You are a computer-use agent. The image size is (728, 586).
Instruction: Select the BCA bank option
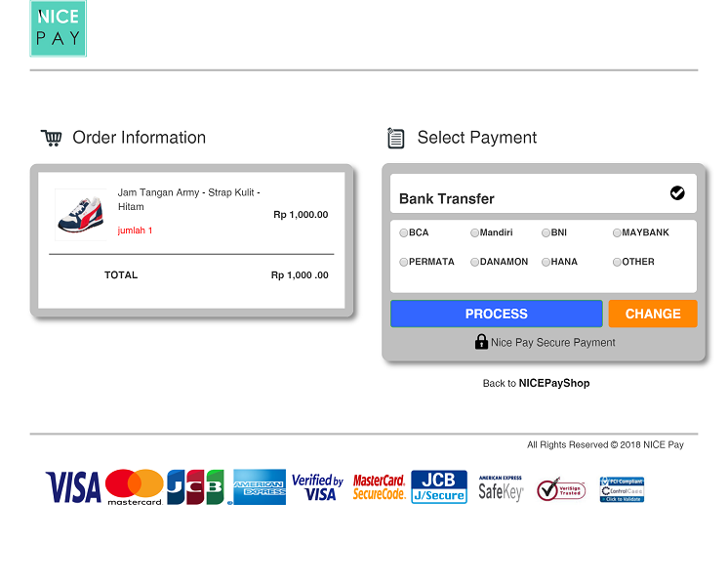click(x=403, y=232)
